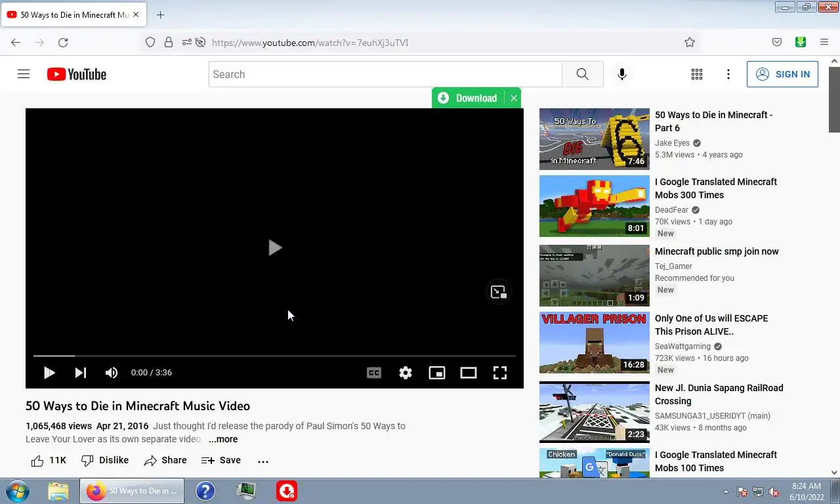Dismiss the Download overlay bar
Viewport: 840px width, 504px height.
pyautogui.click(x=514, y=98)
